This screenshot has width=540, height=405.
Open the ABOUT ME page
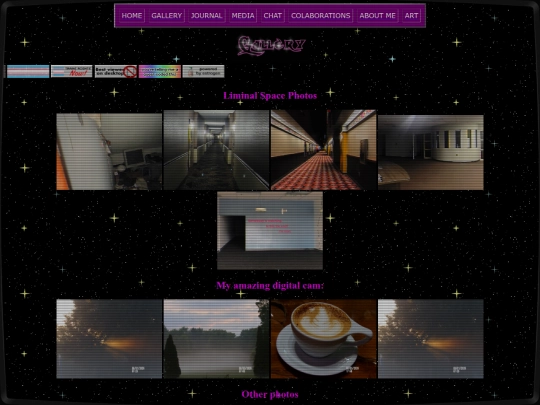tap(377, 16)
